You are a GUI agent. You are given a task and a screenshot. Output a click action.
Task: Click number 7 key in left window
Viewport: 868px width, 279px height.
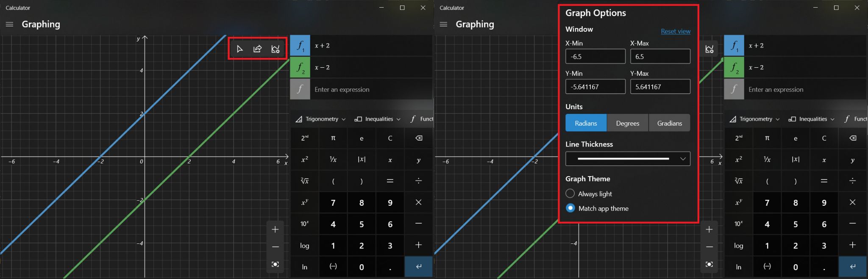333,202
